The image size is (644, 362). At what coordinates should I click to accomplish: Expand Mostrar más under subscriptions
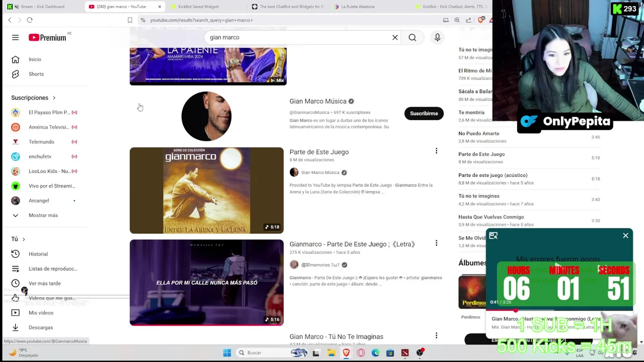tap(43, 215)
